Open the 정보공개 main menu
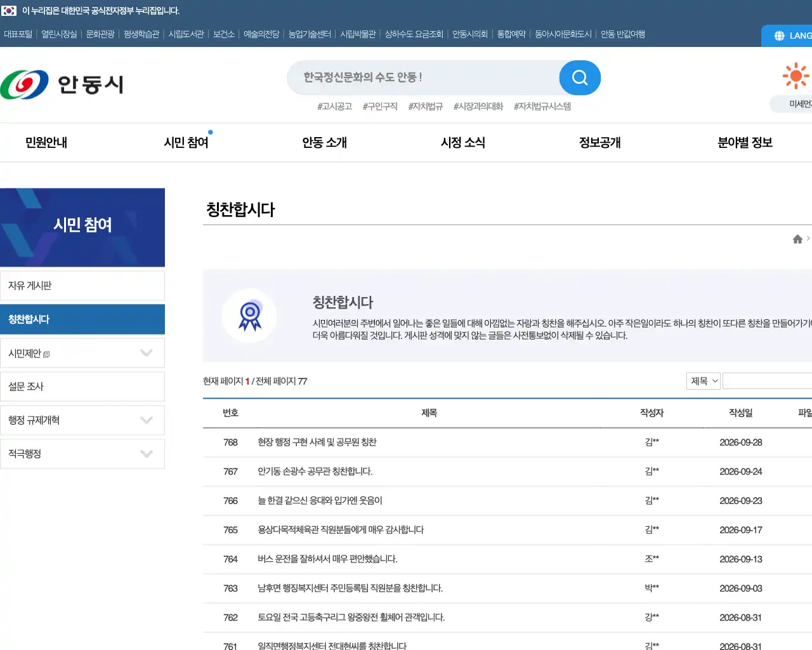This screenshot has width=812, height=650. (600, 143)
